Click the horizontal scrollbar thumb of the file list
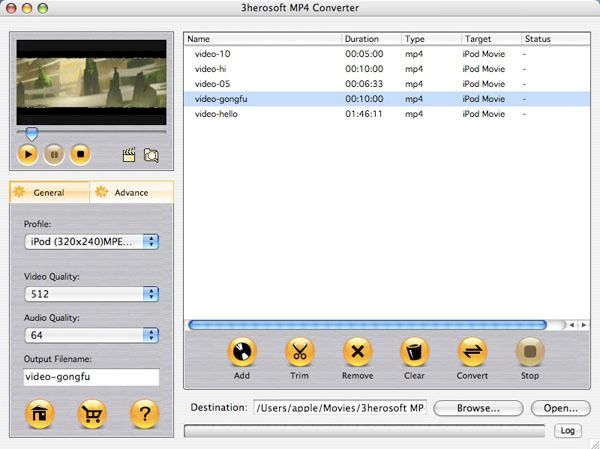 pyautogui.click(x=367, y=325)
